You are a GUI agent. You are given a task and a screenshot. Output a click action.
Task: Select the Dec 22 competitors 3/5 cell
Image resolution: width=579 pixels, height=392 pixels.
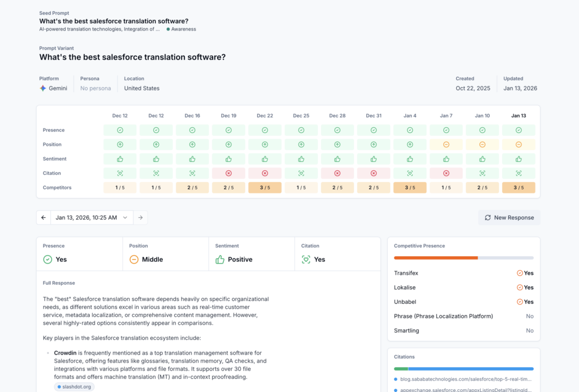coord(265,188)
